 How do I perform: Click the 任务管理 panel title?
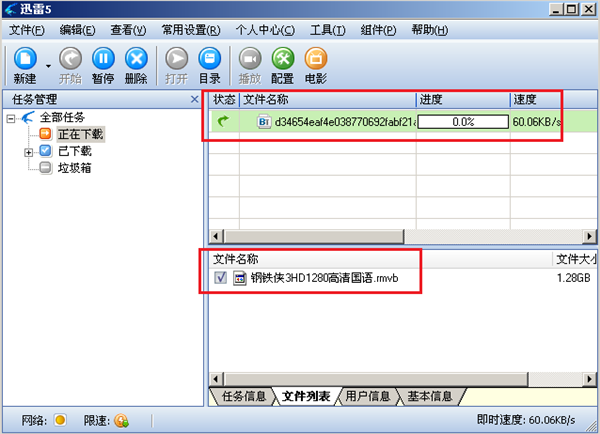pos(34,100)
